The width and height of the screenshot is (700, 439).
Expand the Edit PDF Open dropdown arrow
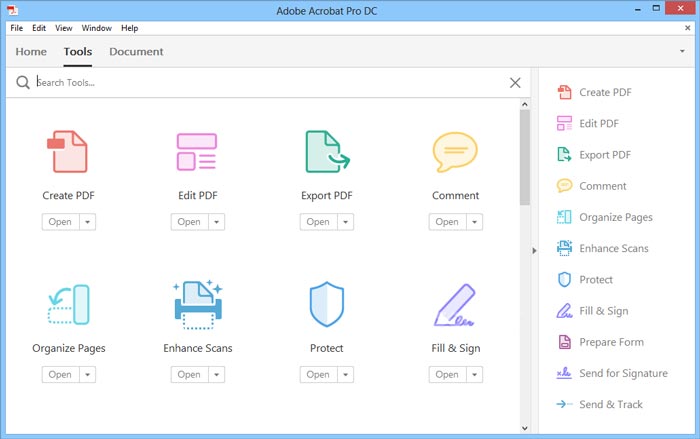pos(217,222)
